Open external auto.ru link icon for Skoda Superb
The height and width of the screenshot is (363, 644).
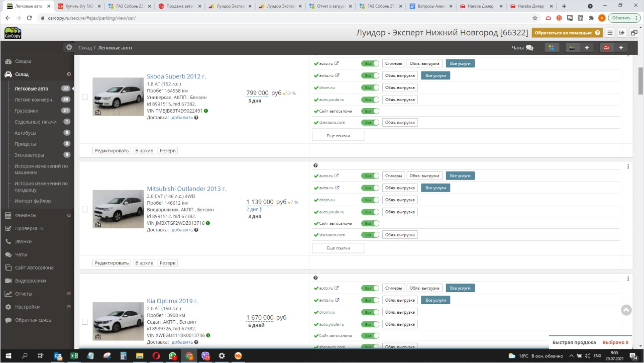pos(337,63)
